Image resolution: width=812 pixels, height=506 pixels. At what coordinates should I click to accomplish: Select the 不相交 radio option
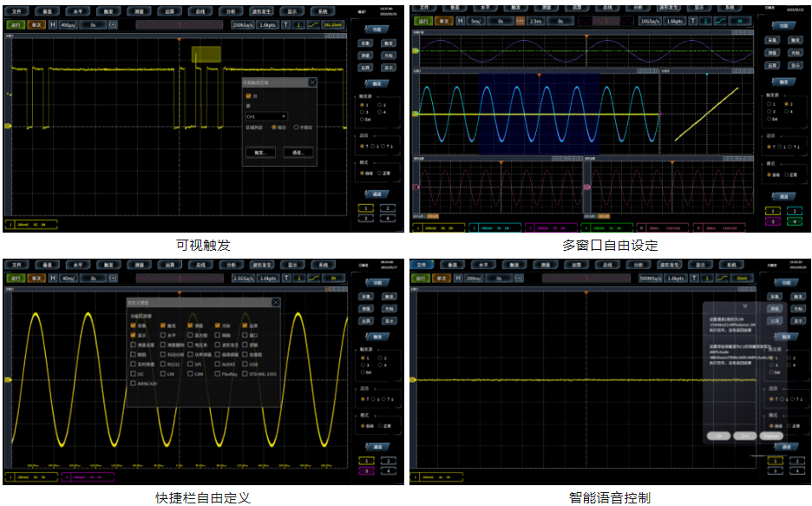(x=297, y=127)
